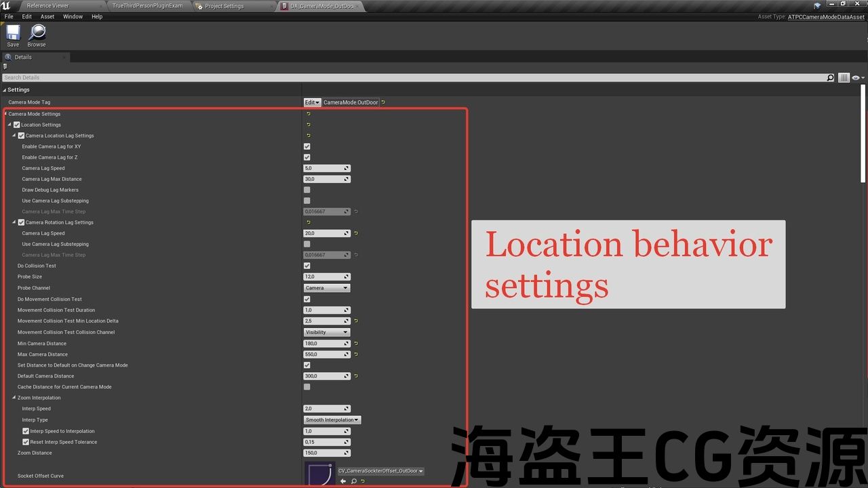Click the Max Camera Distance value field
The image size is (868, 488).
point(324,354)
